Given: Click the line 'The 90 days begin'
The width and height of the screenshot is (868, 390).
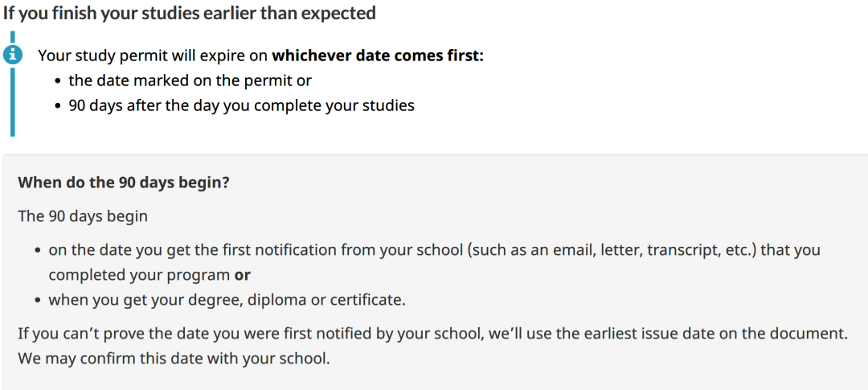Looking at the screenshot, I should coord(83,216).
